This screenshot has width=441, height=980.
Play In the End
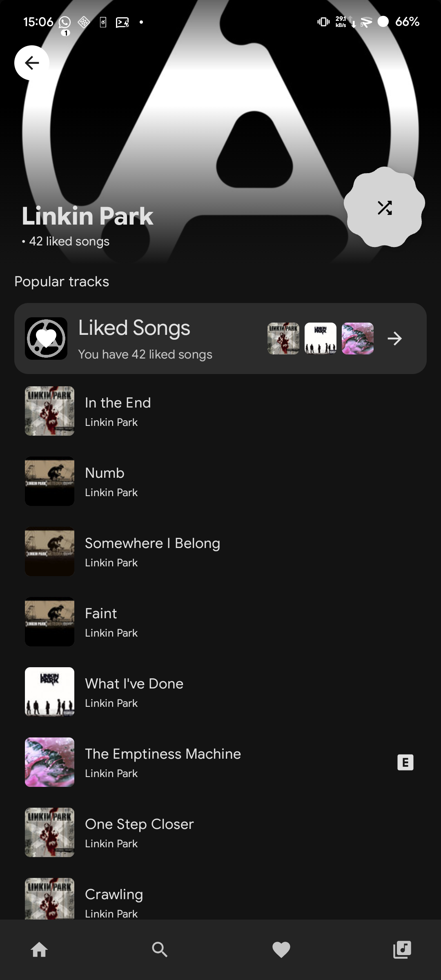tap(220, 411)
